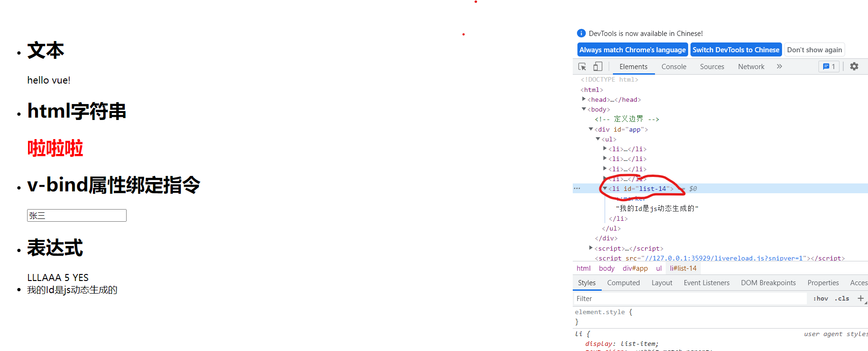Click the "hello vue!" text on the page
Viewport: 868px width, 351px height.
click(49, 80)
